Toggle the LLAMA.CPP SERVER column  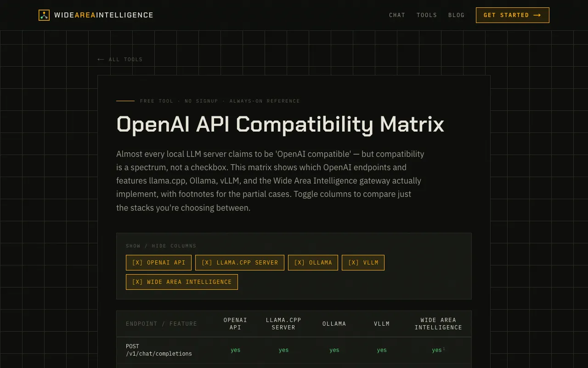coord(240,263)
